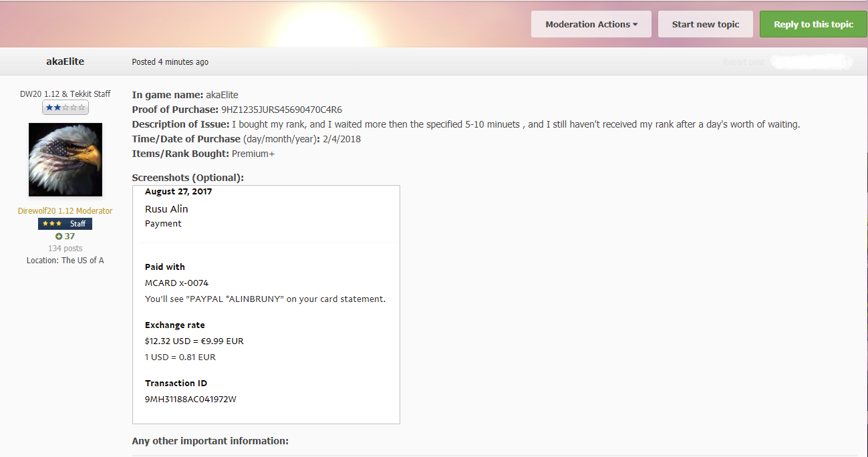Click Start new topic
Image resolution: width=868 pixels, height=457 pixels.
click(x=705, y=23)
